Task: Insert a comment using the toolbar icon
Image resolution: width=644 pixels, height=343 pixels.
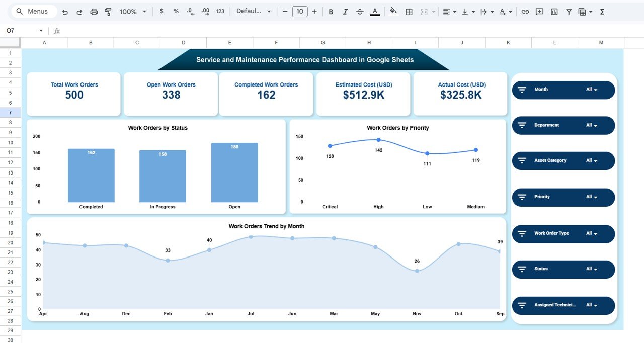Action: (x=539, y=11)
